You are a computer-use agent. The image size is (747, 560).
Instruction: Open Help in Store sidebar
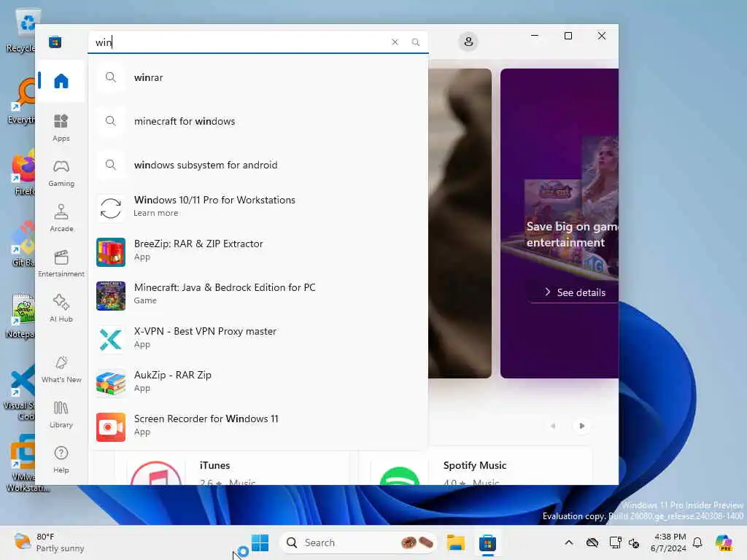point(61,459)
